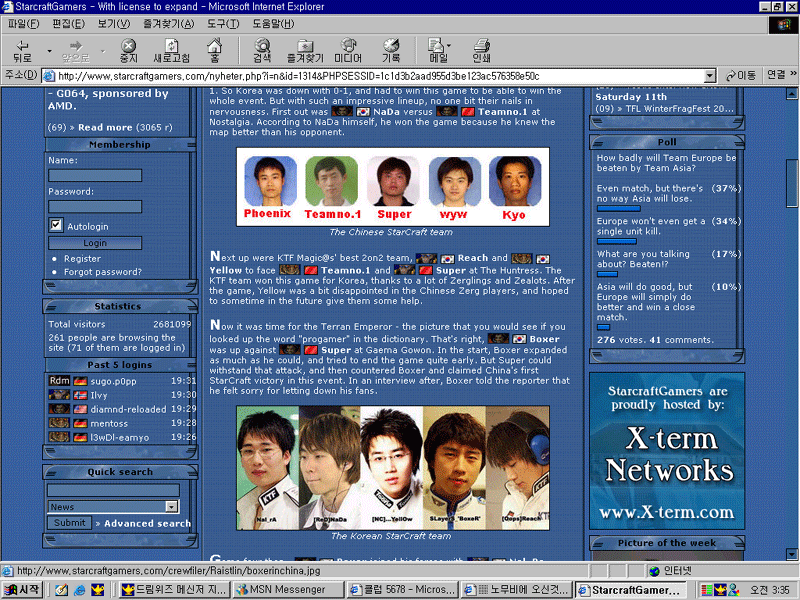800x600 pixels.
Task: Click the system tray MSN Messenger icon
Action: (x=734, y=590)
